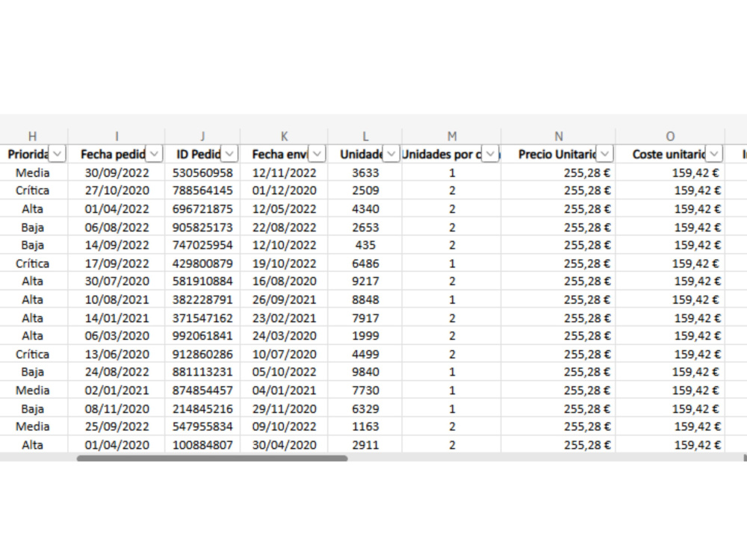Screen dimensions: 747x560
Task: Select cell with order ID 696721875
Action: coord(202,208)
